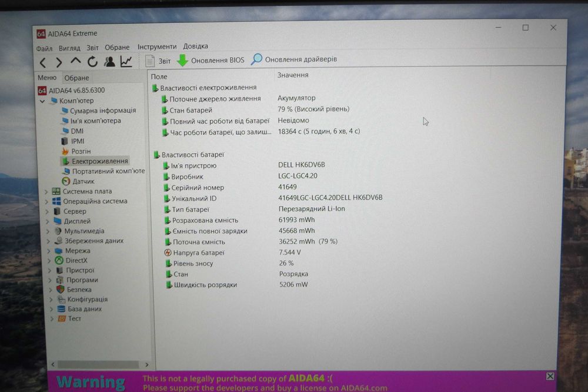Expand the Системна плата node
588x392 pixels.
point(46,191)
